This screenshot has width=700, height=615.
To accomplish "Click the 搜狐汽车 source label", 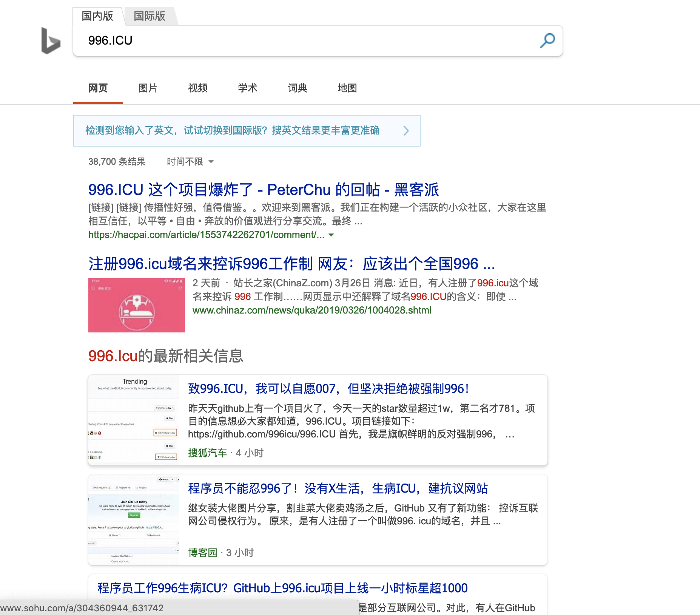I will point(208,453).
